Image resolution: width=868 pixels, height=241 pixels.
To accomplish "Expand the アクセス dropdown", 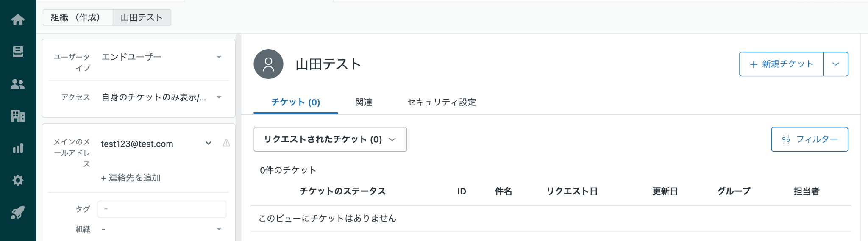I will tap(219, 97).
